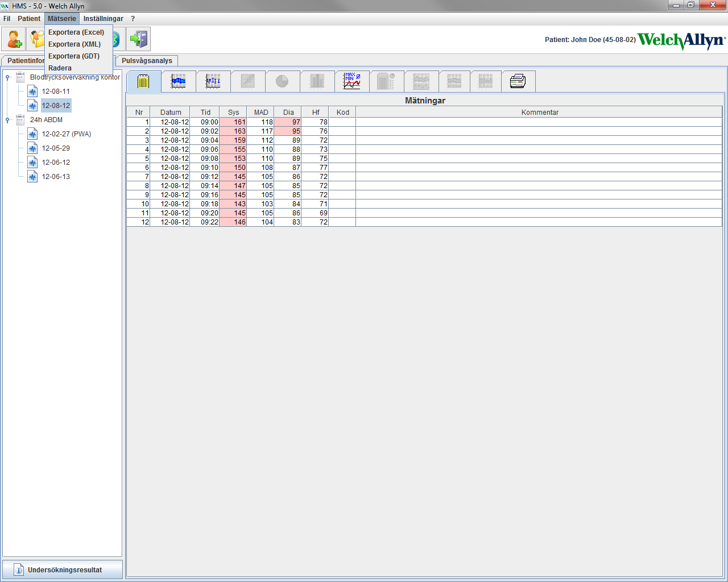This screenshot has width=728, height=582.
Task: Open the first greyed hourly trend chart tab
Action: (x=421, y=81)
